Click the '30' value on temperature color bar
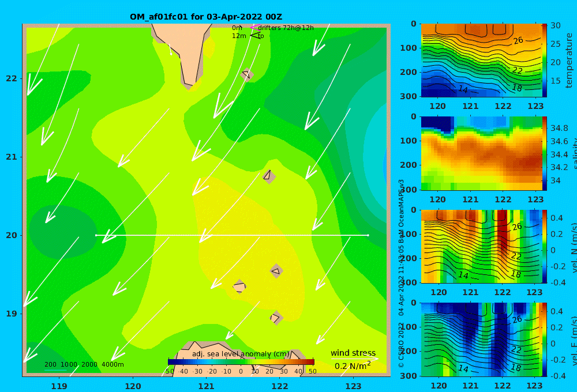 coord(556,25)
